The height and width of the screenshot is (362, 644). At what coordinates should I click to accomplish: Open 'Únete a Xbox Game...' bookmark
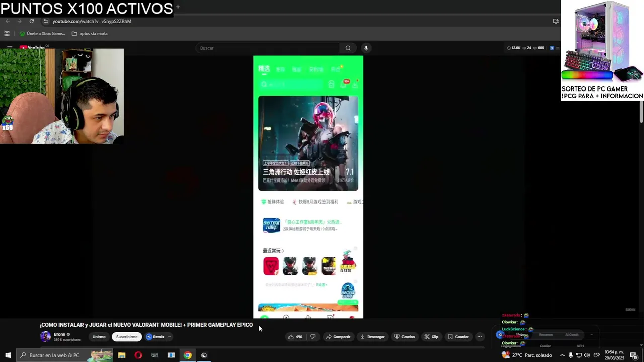(42, 34)
